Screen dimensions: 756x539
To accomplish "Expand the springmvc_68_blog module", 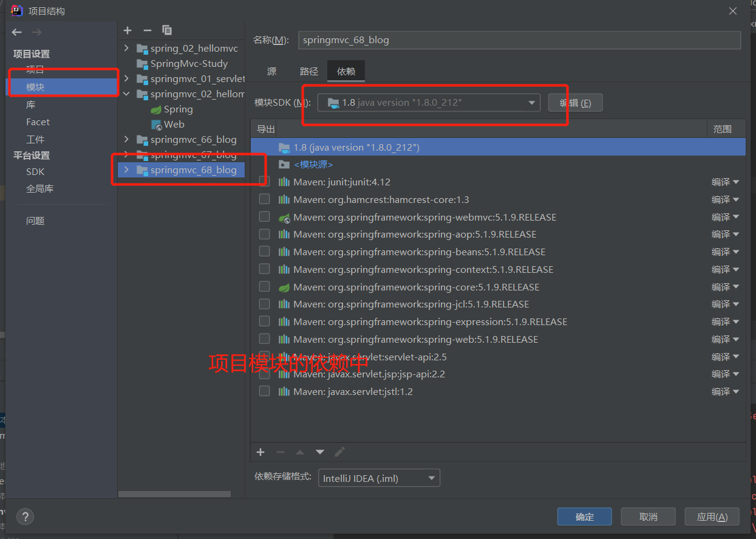I will click(x=126, y=170).
